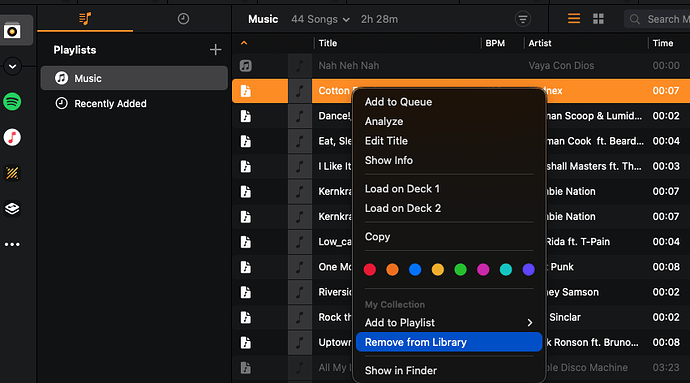Switch to grid view
The width and height of the screenshot is (690, 383).
click(x=598, y=18)
